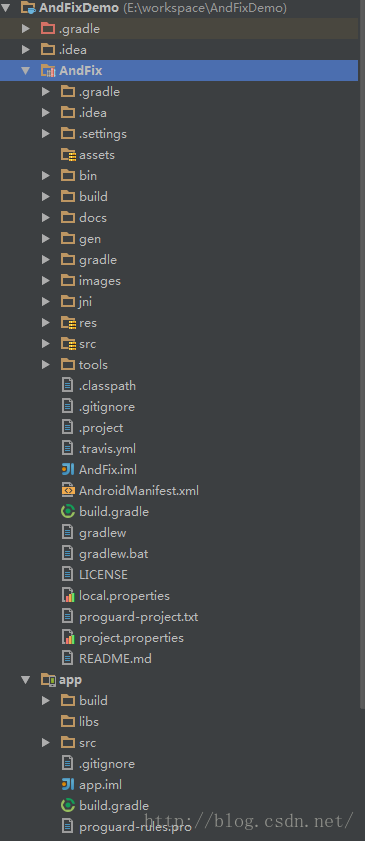Expand the jni folder arrow
This screenshot has height=841, width=365.
pos(46,301)
